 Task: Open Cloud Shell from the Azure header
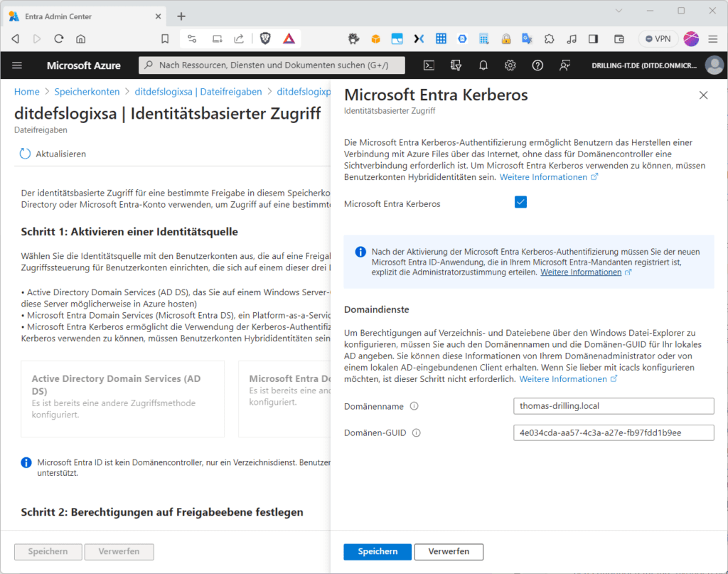[x=429, y=65]
